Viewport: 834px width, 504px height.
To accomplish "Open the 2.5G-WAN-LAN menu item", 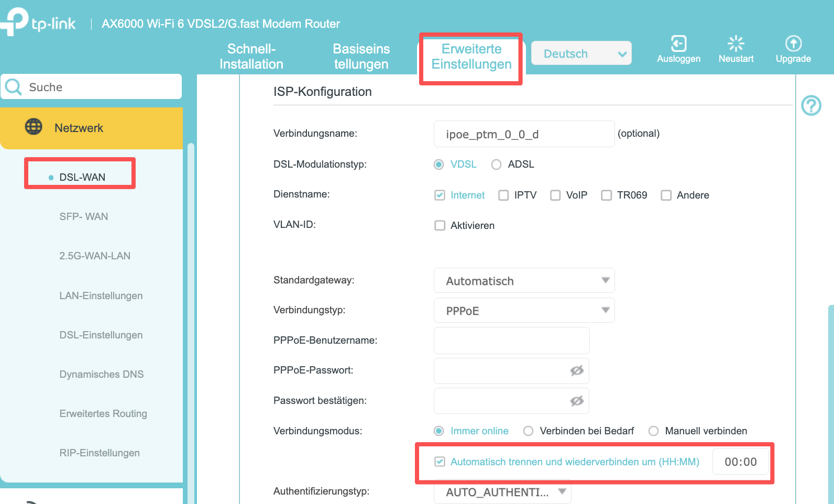I will click(x=95, y=256).
